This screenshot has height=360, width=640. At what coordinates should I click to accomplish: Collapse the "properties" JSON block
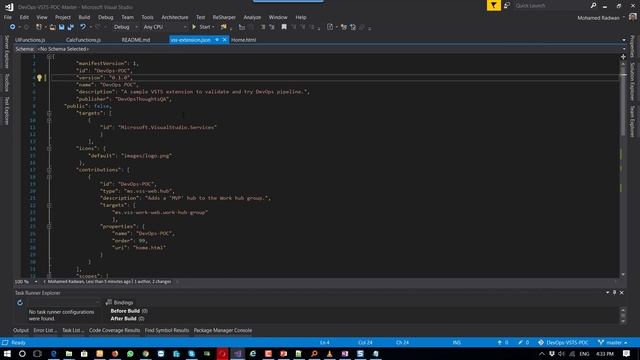pos(49,227)
